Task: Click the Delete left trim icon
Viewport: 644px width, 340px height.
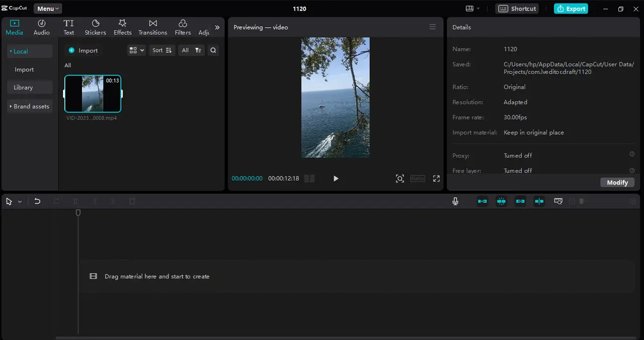Action: tap(95, 201)
